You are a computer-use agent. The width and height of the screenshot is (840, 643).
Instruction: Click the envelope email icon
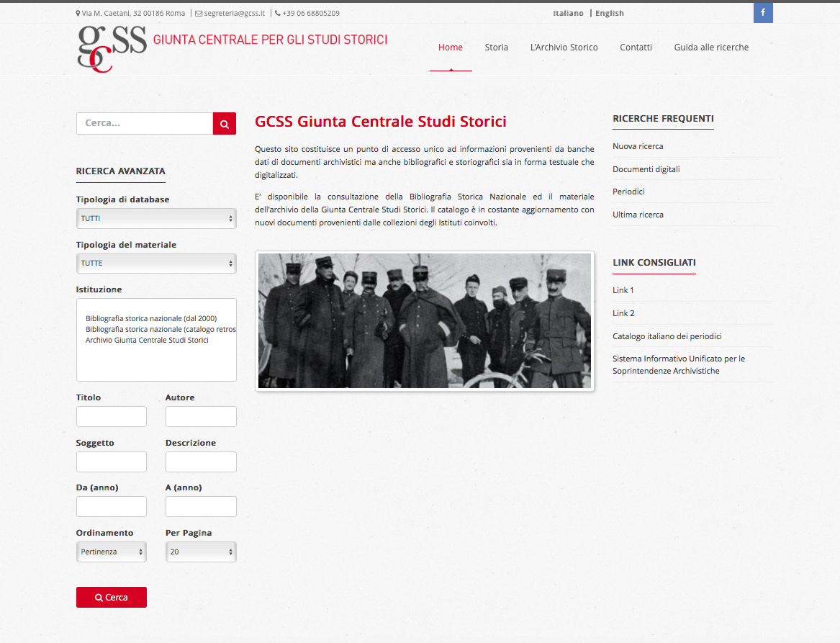coord(199,14)
